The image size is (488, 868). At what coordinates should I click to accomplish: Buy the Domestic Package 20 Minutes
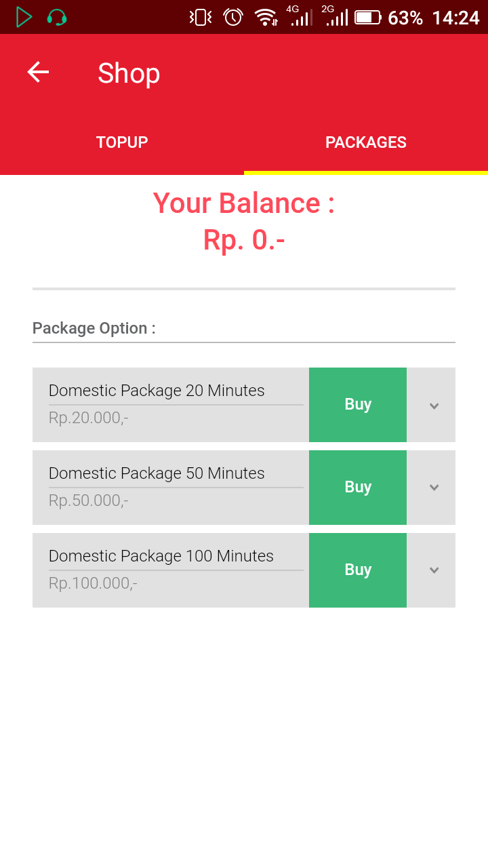pyautogui.click(x=358, y=405)
